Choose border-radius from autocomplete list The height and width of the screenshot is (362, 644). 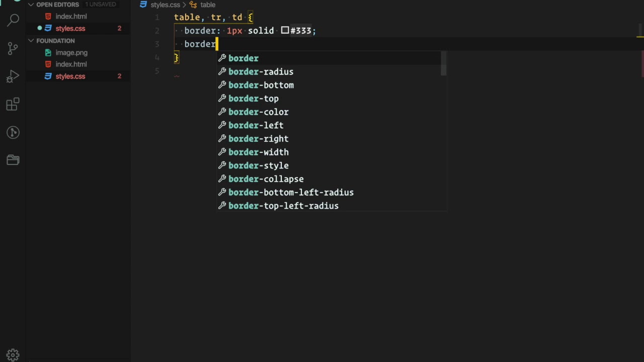[x=332, y=72]
